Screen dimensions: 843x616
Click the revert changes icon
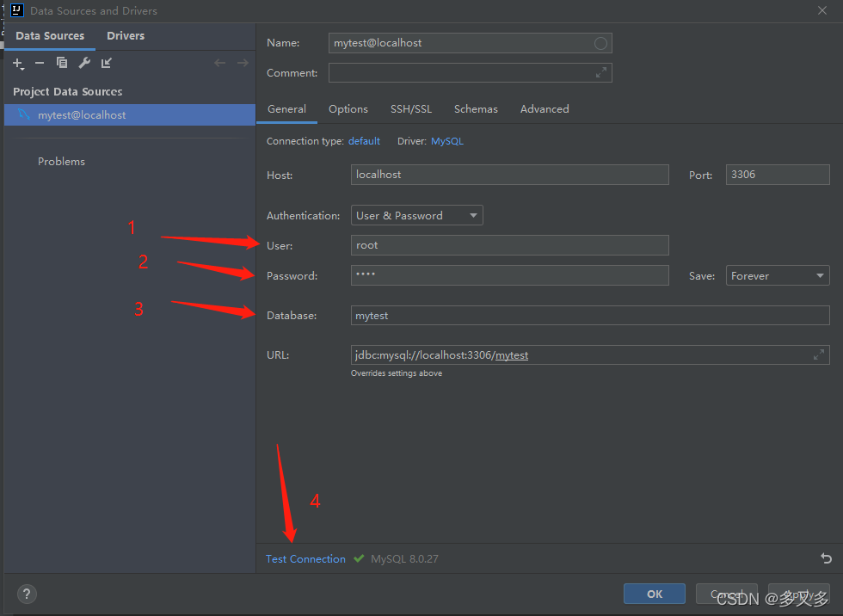point(827,558)
